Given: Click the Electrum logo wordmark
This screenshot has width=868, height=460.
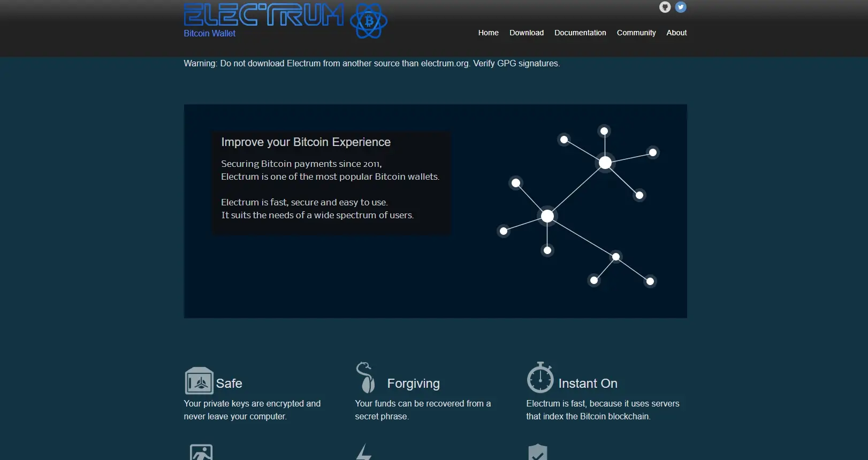Looking at the screenshot, I should pyautogui.click(x=264, y=15).
